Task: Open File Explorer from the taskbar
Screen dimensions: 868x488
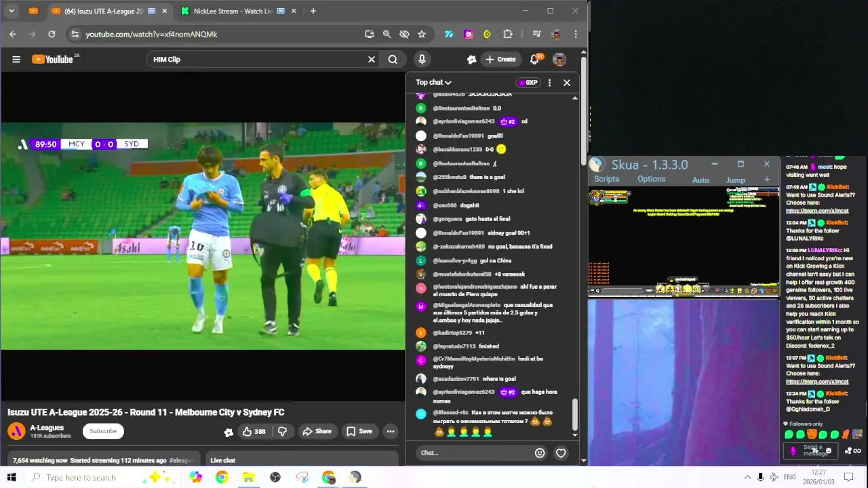Action: pos(248,477)
